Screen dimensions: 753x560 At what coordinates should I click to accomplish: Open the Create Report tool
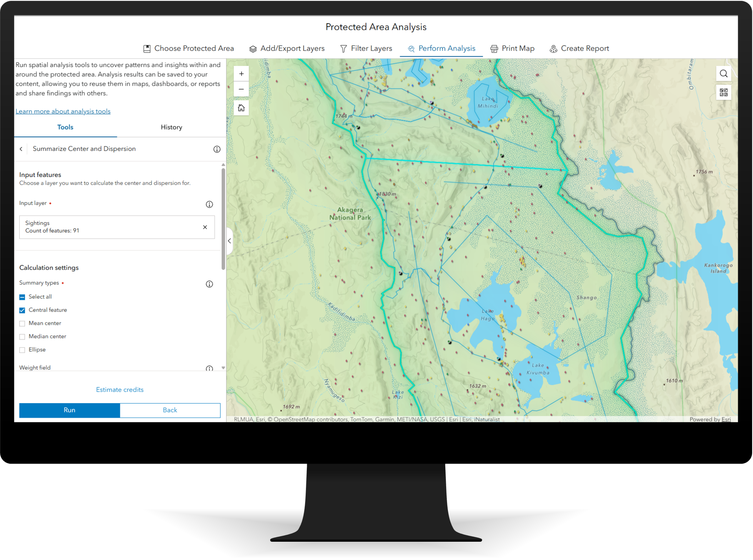(579, 49)
